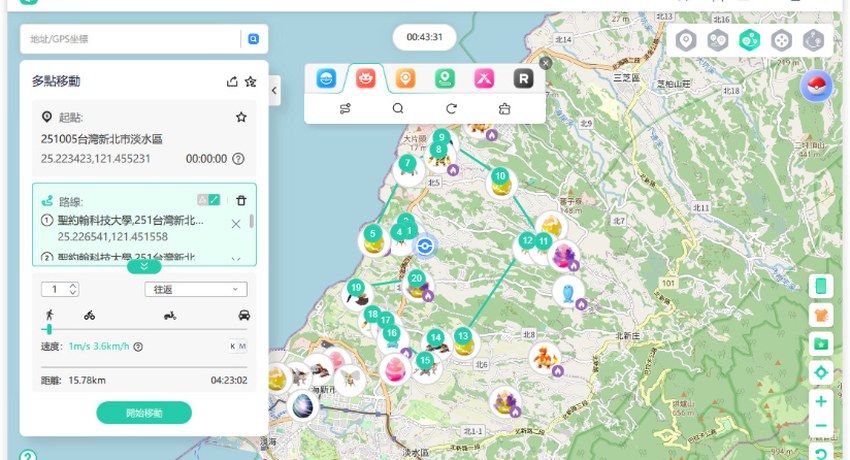Click the 00:43:31 timer pill
The height and width of the screenshot is (460, 850).
tap(424, 37)
